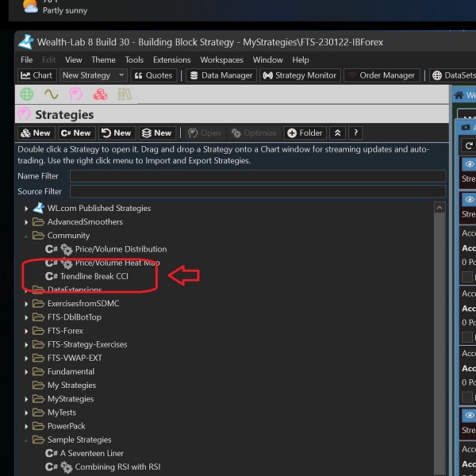Image resolution: width=476 pixels, height=476 pixels.
Task: Click the strategy tree scrollbar up arrow
Action: (x=440, y=208)
